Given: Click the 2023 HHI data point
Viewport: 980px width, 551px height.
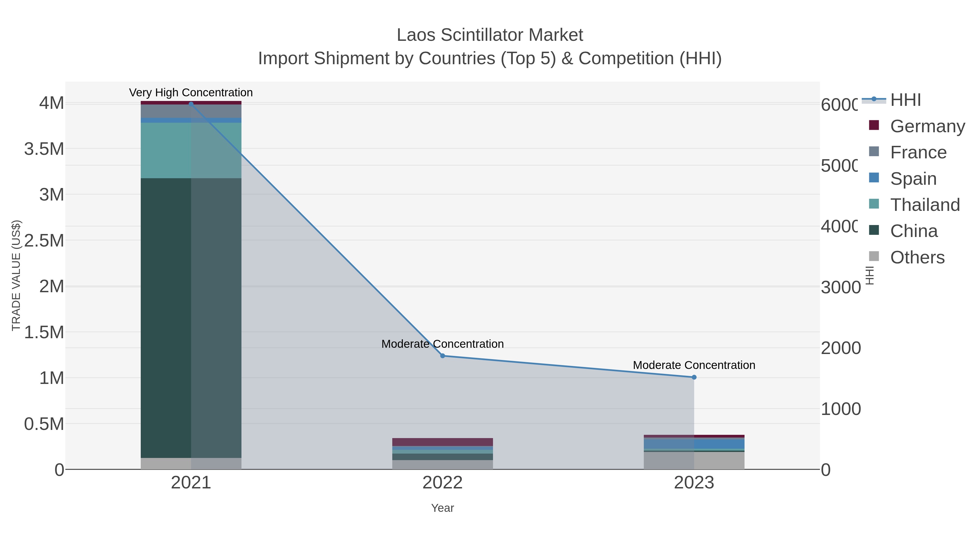Looking at the screenshot, I should point(694,377).
